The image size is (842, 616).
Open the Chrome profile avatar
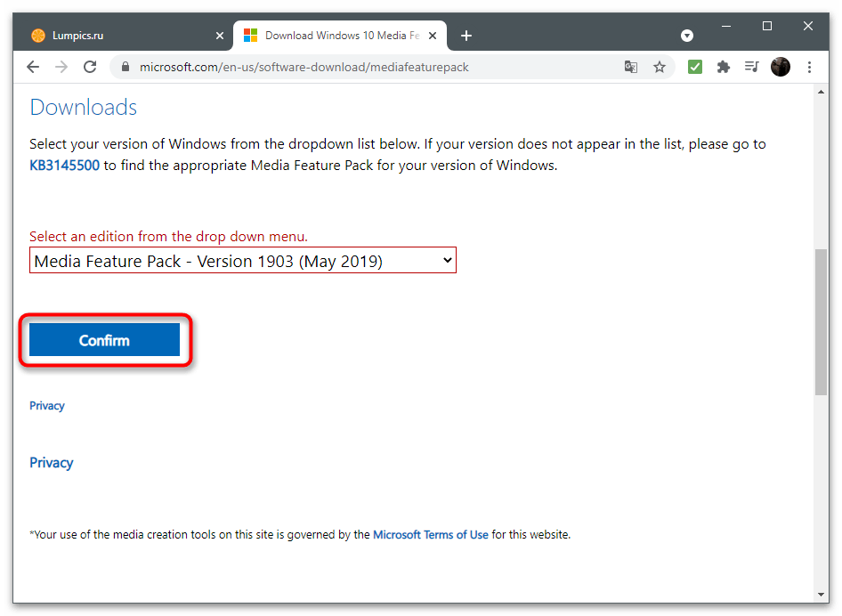781,67
